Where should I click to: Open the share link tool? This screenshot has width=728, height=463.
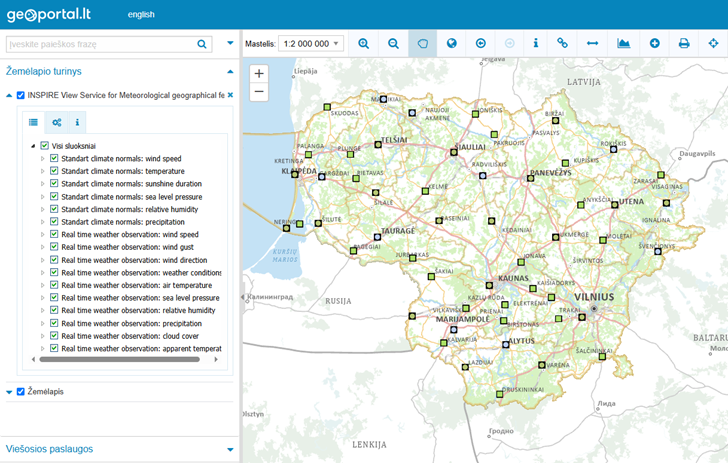pos(562,43)
